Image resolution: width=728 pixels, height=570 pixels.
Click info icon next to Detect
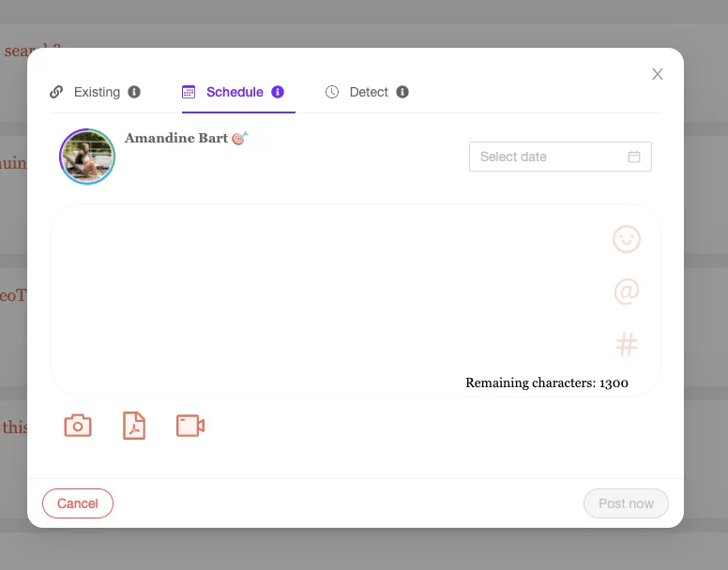[402, 92]
